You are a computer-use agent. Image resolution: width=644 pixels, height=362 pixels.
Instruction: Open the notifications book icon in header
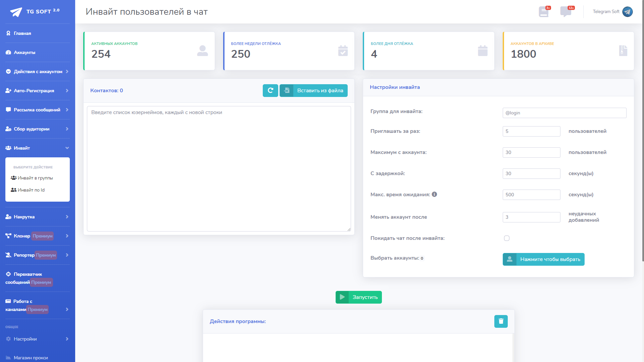coord(544,12)
